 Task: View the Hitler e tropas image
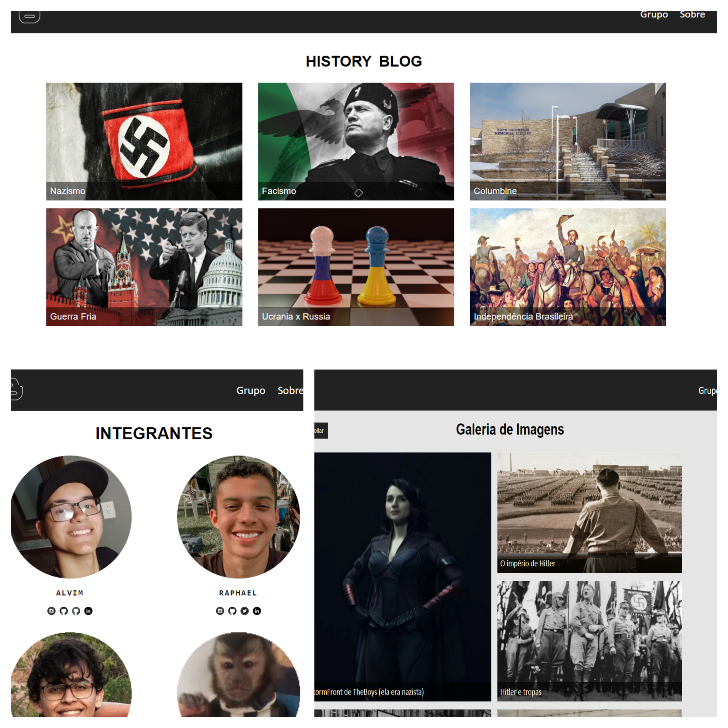589,641
